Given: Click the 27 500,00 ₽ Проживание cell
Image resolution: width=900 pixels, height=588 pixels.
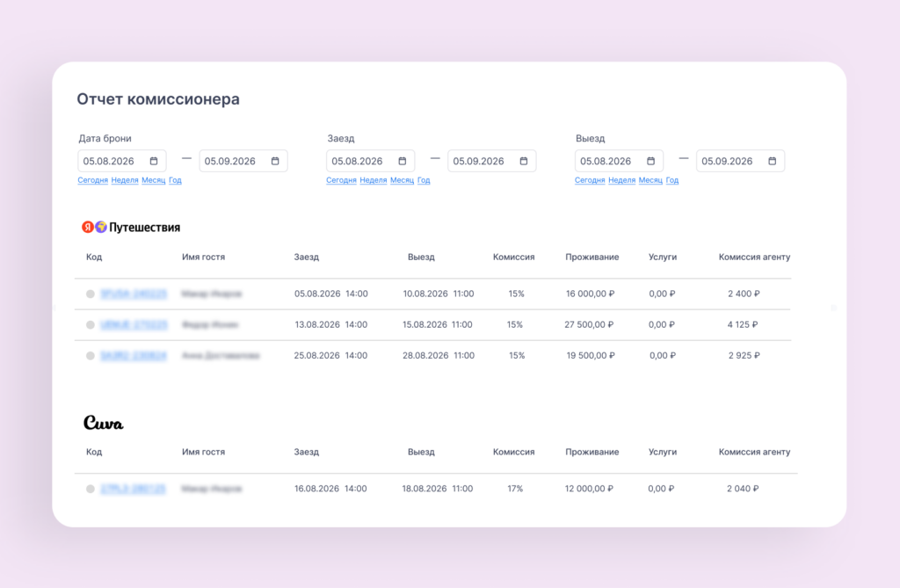Looking at the screenshot, I should [590, 325].
